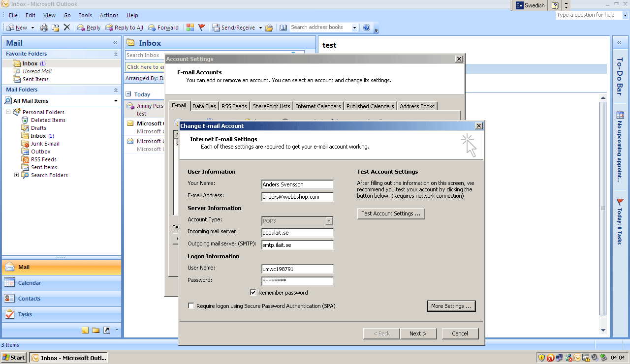The height and width of the screenshot is (364, 630).
Task: Switch to SharePoint Lists tab
Action: 271,106
